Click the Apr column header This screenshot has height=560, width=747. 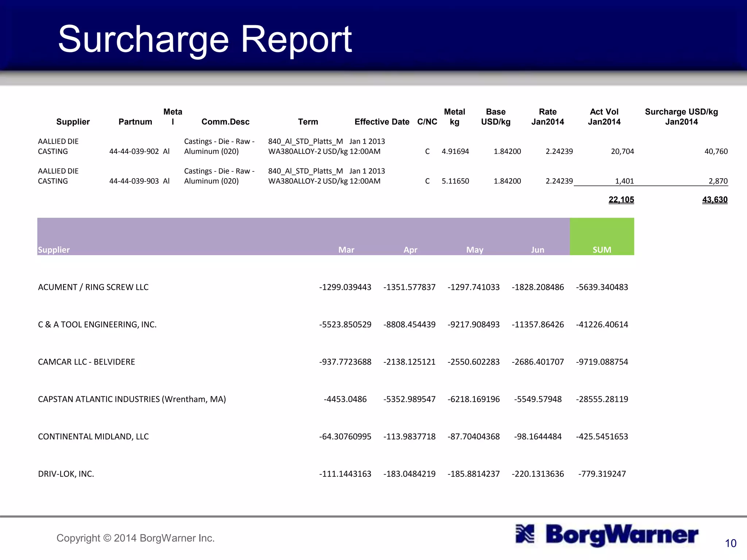[x=410, y=250]
